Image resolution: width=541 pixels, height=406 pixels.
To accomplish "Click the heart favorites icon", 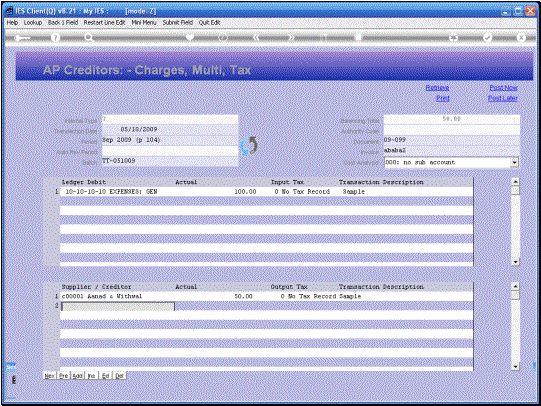I will 189,37.
